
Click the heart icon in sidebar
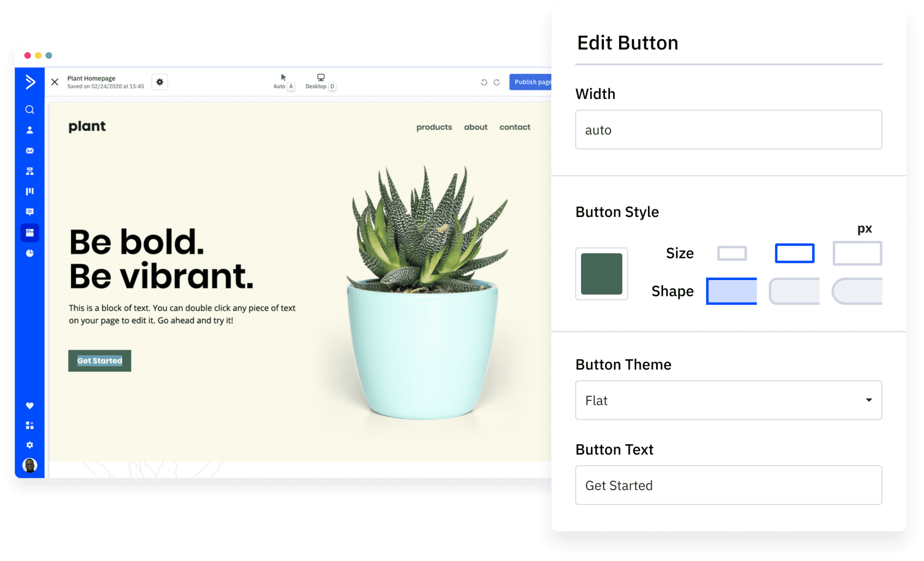point(30,405)
